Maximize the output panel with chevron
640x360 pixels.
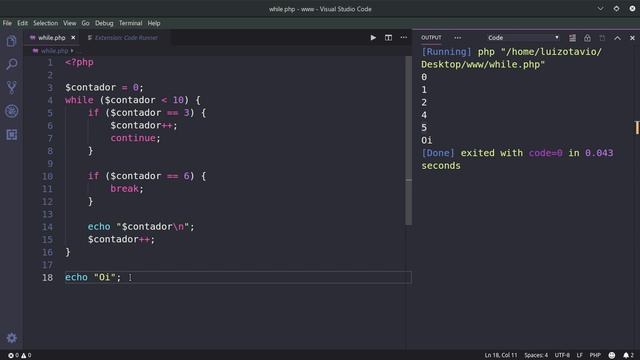(x=617, y=38)
